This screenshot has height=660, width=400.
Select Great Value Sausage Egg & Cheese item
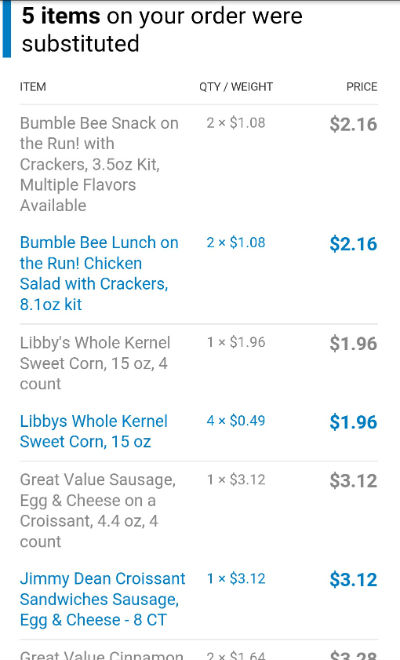click(x=98, y=510)
